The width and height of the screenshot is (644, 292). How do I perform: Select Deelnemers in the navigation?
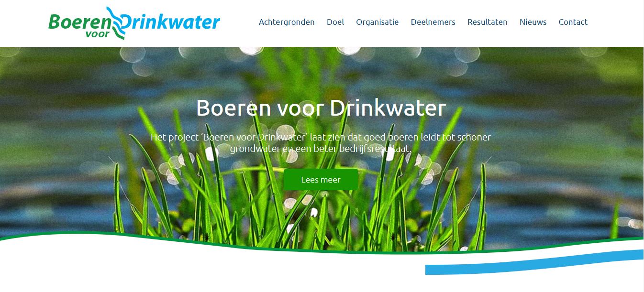pyautogui.click(x=433, y=22)
